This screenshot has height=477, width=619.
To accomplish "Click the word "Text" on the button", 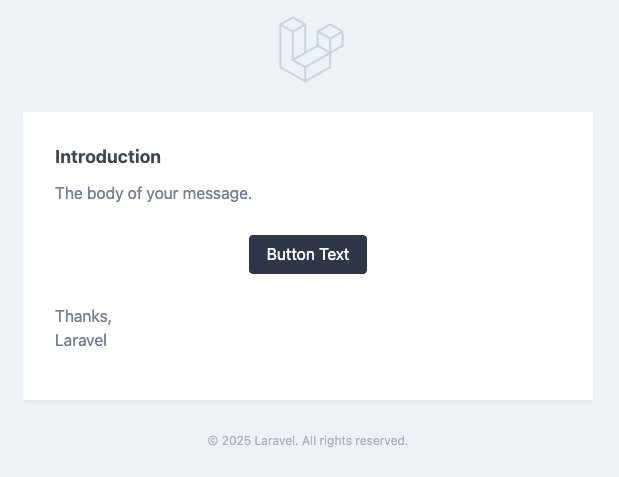I will tap(334, 254).
